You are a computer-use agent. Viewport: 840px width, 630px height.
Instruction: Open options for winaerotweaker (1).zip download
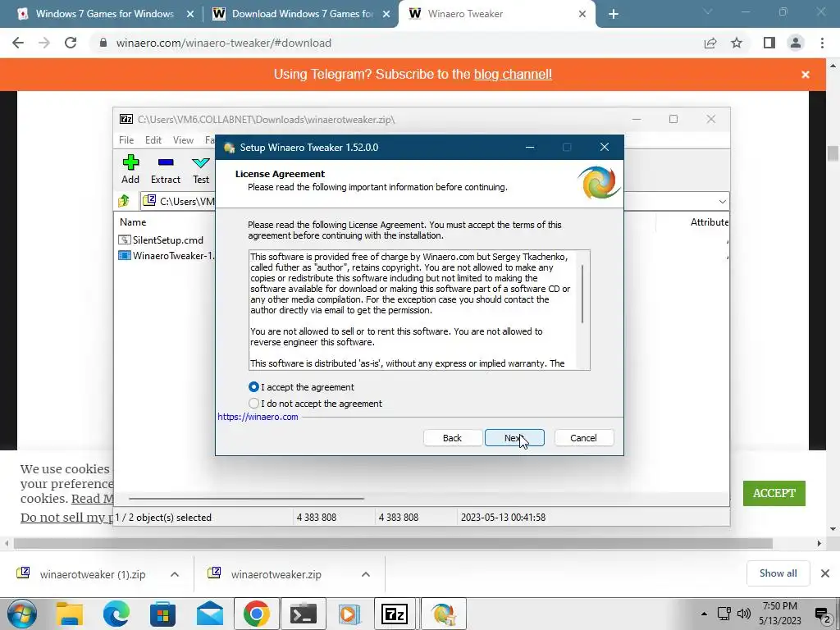pyautogui.click(x=175, y=574)
